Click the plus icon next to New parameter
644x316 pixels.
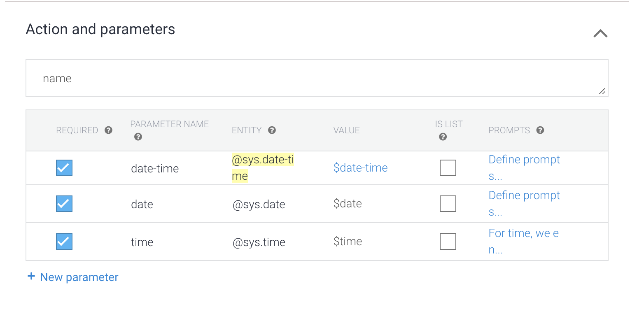[x=32, y=276]
